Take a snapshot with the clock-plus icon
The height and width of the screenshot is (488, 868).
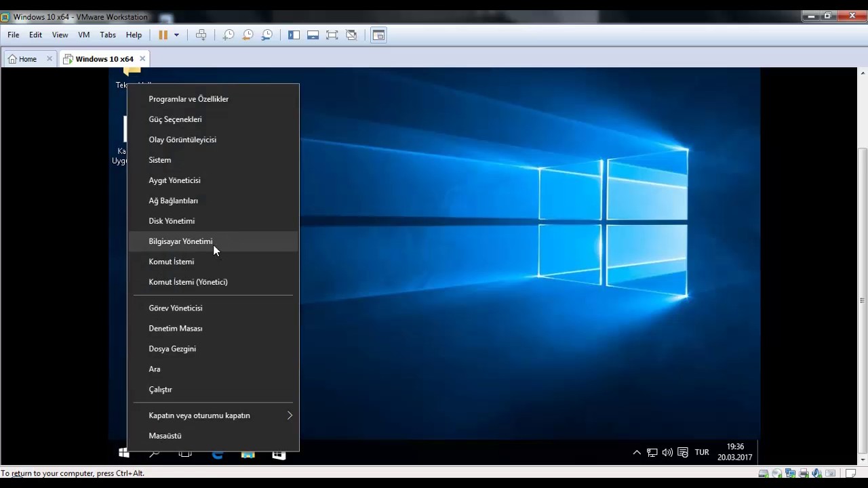click(229, 35)
